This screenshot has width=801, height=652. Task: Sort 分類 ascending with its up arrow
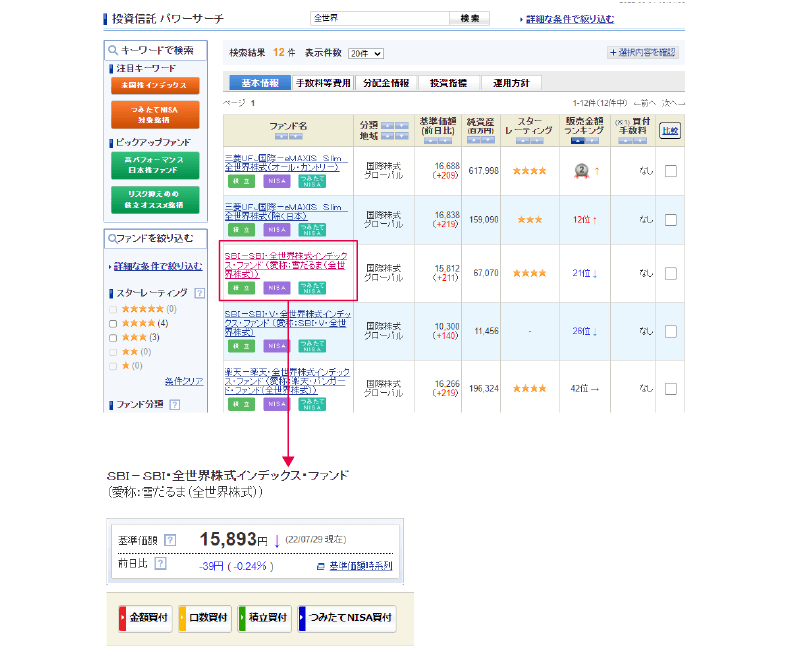[388, 125]
